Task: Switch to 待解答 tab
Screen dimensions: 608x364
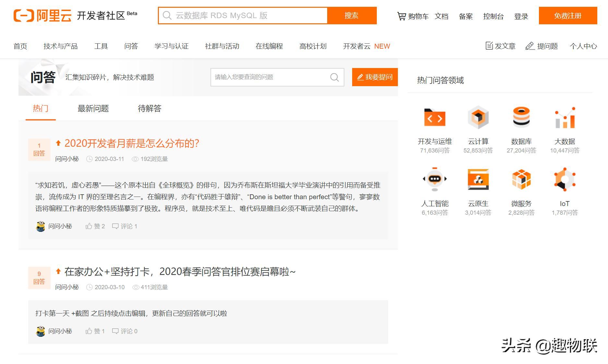Action: click(149, 108)
